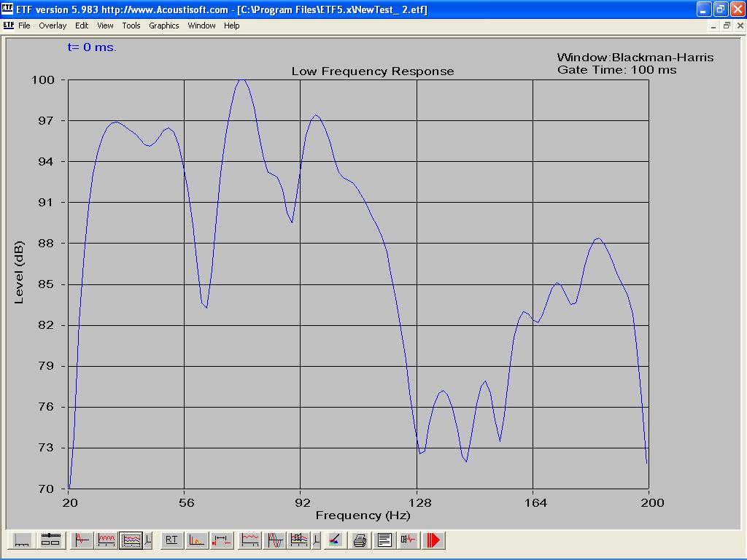
Task: Open the Overlay menu
Action: (53, 26)
